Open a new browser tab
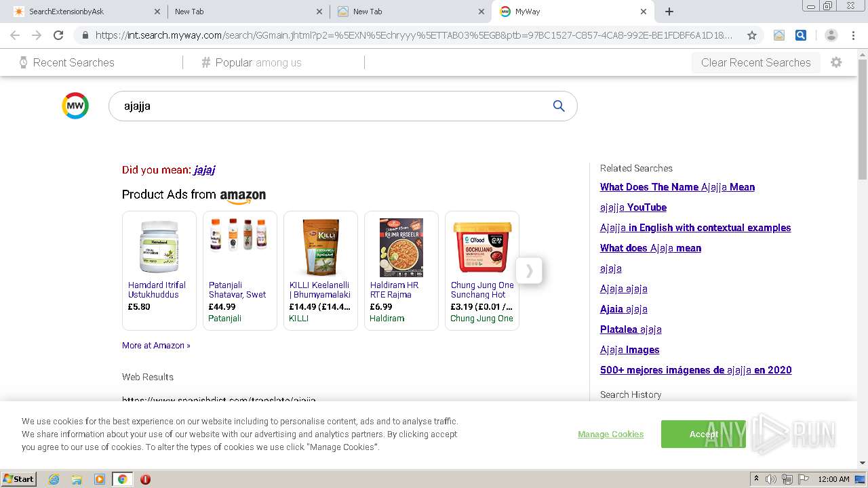The image size is (868, 488). (x=669, y=12)
